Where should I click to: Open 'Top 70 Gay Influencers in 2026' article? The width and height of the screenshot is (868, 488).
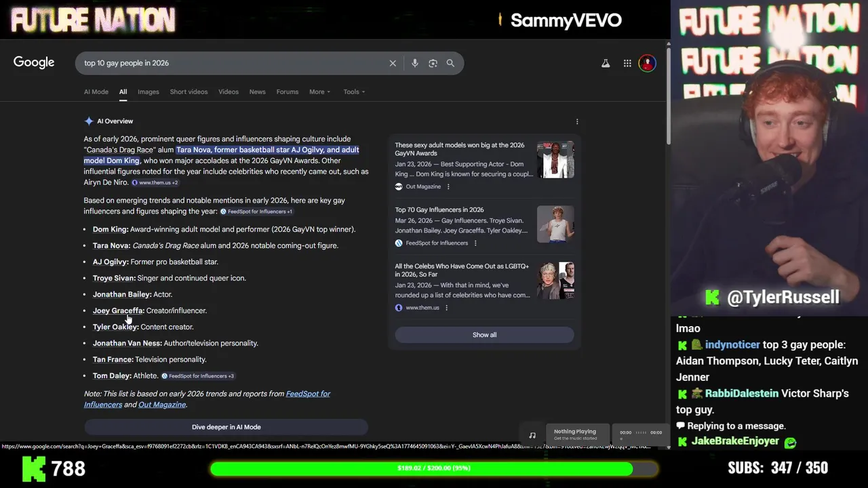439,209
